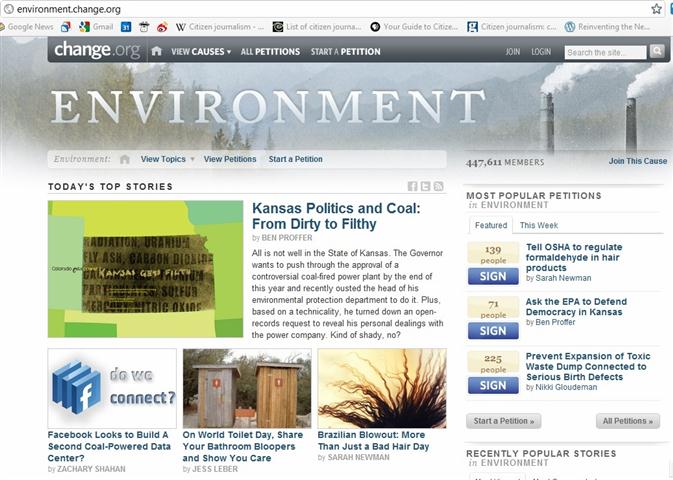Click author Zachary Shahan

(91, 469)
